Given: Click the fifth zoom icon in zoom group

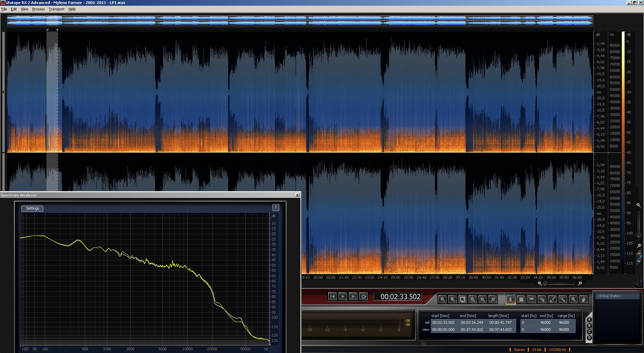Looking at the screenshot, I should pos(483,299).
